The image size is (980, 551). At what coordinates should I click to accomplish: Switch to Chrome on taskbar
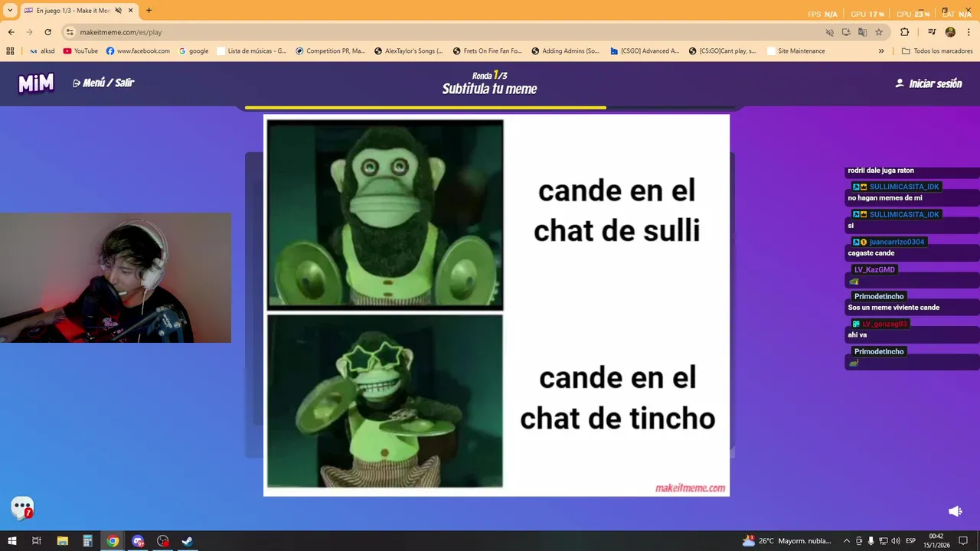click(x=113, y=541)
